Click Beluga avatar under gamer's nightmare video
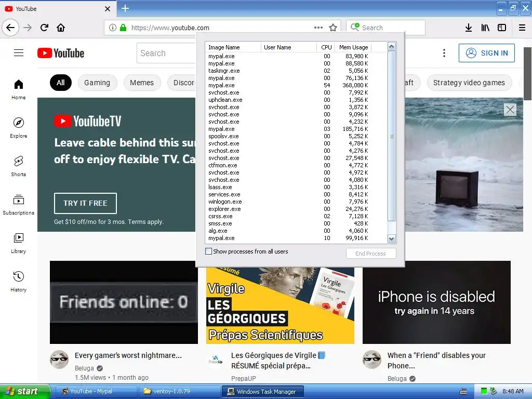Viewport: 532px width, 399px height. point(59,360)
